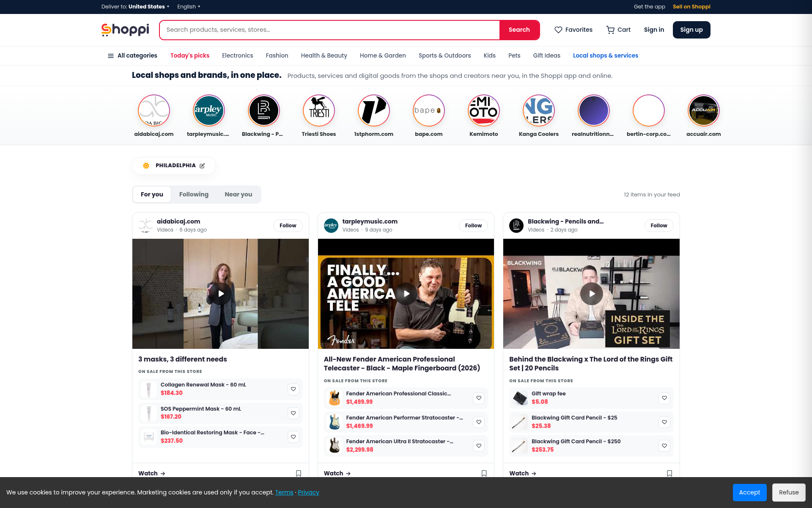The image size is (812, 508).
Task: Follow Blackwing - Pencils store
Action: 659,226
